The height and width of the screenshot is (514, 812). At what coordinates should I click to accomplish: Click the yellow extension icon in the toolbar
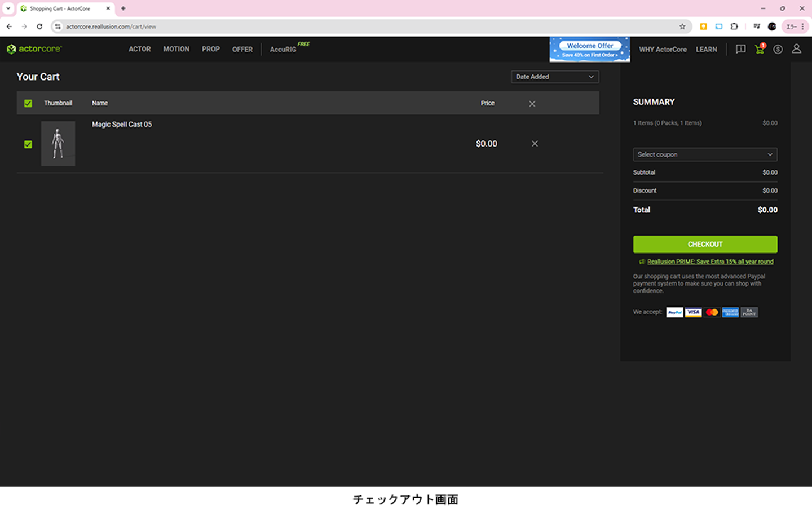704,26
